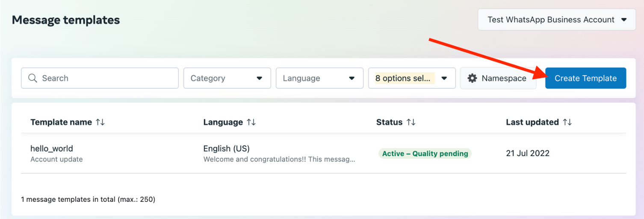Click the Category dropdown caret
Viewport: 644px width, 219px height.
pyautogui.click(x=259, y=78)
